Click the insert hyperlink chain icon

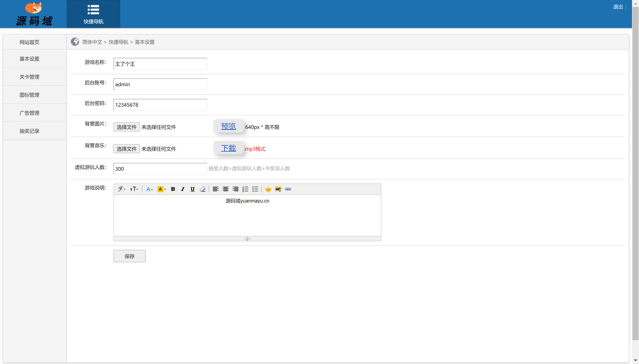[288, 189]
